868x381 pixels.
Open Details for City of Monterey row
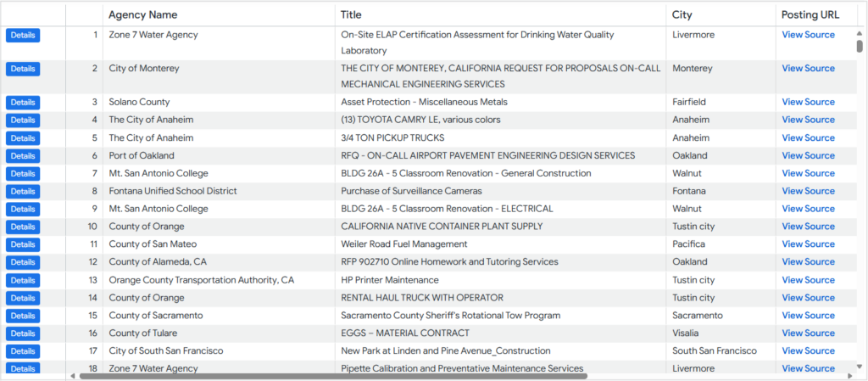coord(23,69)
